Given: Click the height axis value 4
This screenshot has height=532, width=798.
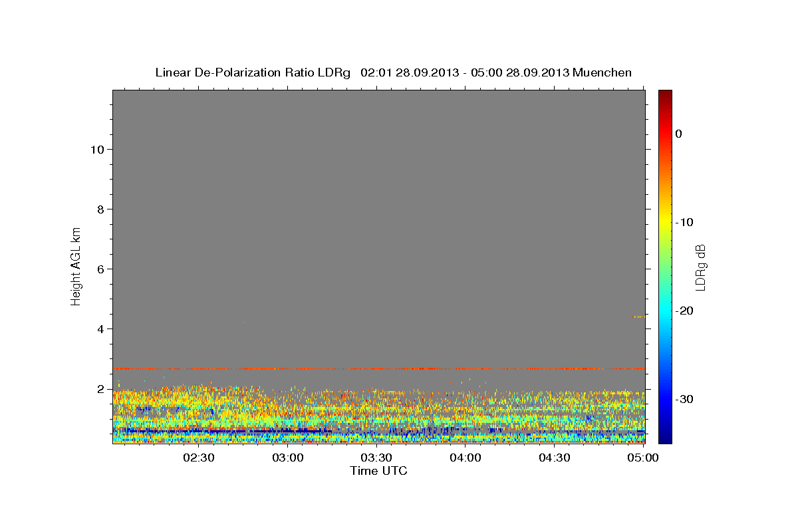Looking at the screenshot, I should (x=101, y=329).
